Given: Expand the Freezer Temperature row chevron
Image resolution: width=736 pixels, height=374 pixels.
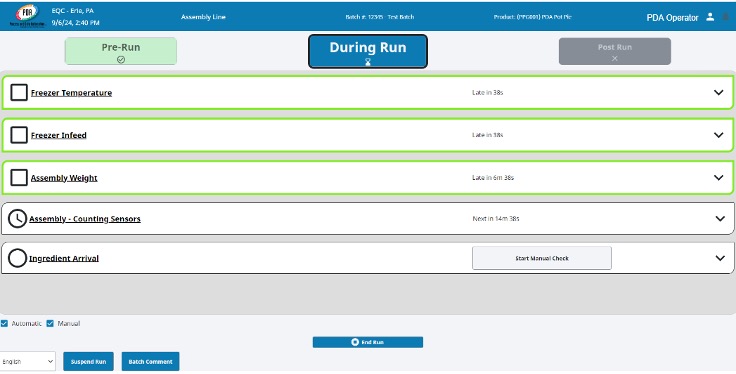Looking at the screenshot, I should point(718,92).
